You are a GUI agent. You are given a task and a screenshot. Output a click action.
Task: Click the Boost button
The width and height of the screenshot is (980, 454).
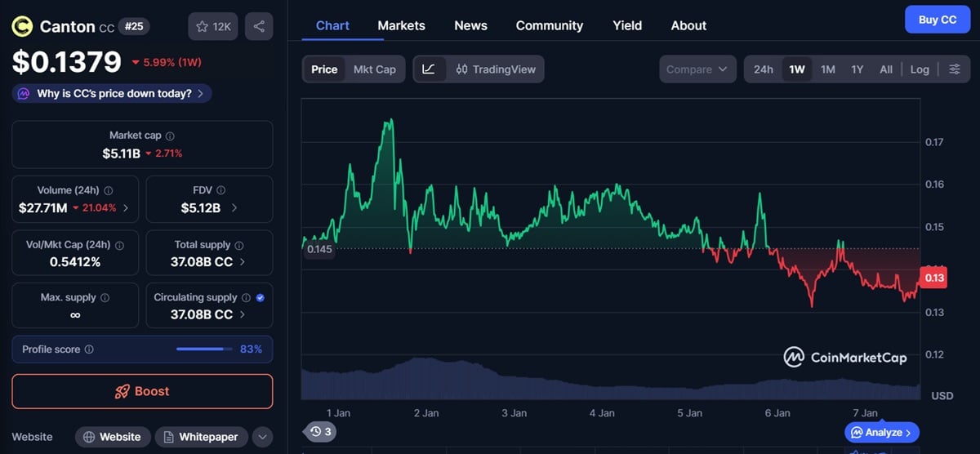pos(142,391)
